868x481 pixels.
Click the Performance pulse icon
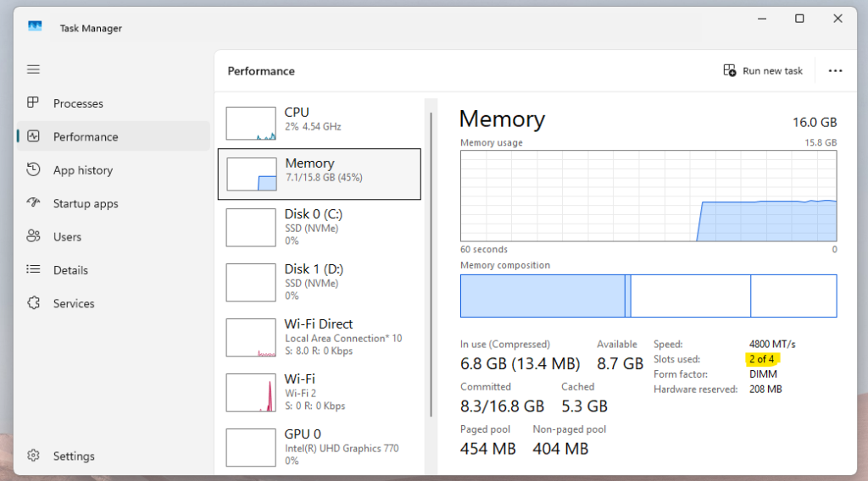click(x=33, y=136)
